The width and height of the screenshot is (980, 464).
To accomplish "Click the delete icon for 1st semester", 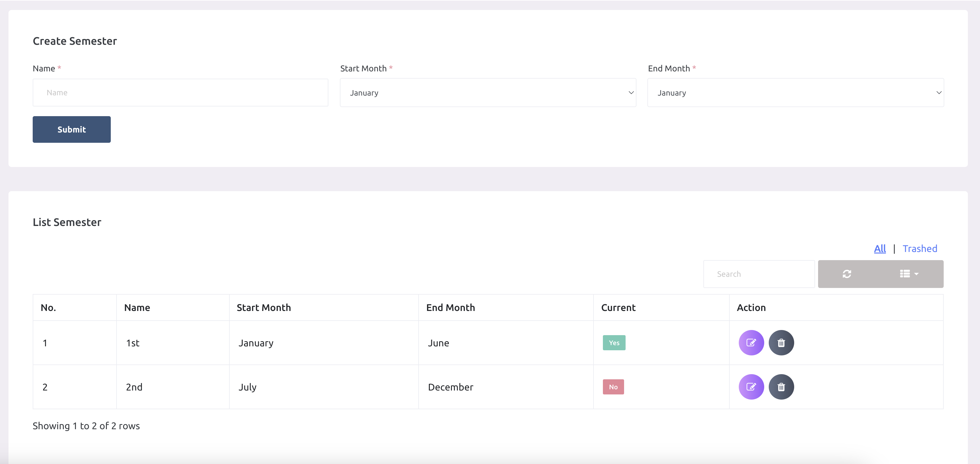I will coord(781,342).
